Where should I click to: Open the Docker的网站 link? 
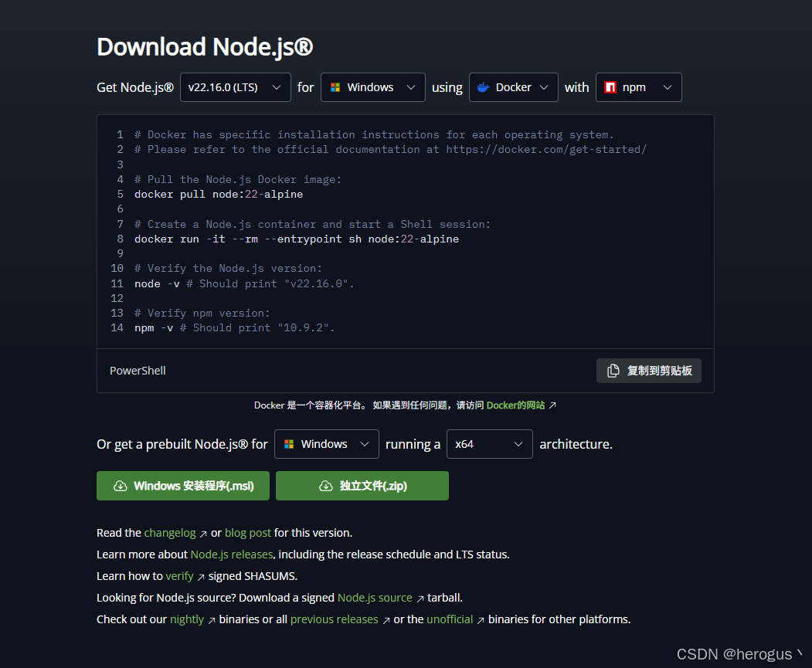click(x=515, y=405)
